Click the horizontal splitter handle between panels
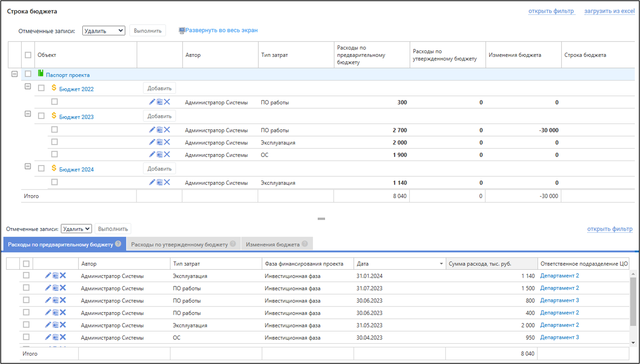Viewport: 640px width, 364px height. pyautogui.click(x=321, y=219)
